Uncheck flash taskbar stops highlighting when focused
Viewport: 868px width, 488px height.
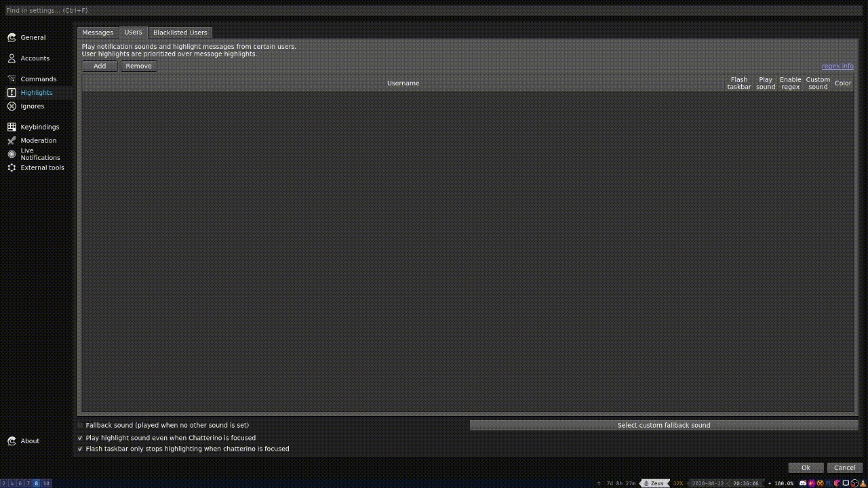click(80, 449)
